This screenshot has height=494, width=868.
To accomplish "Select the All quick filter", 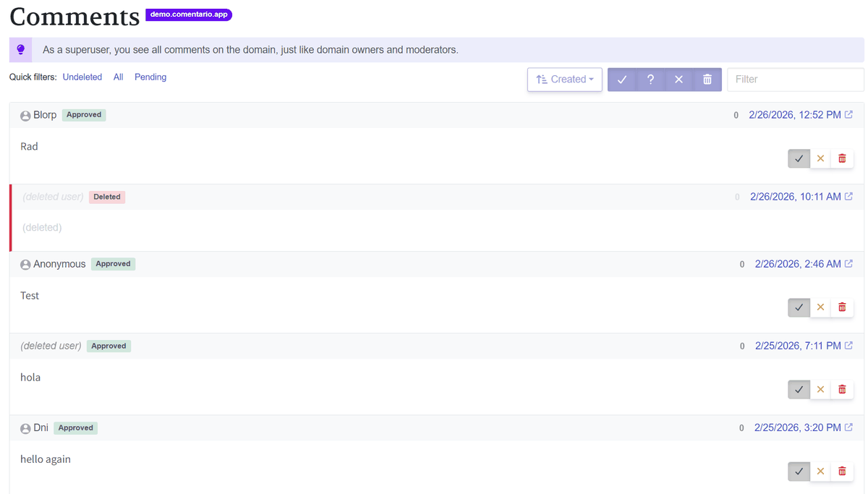I will coord(118,77).
